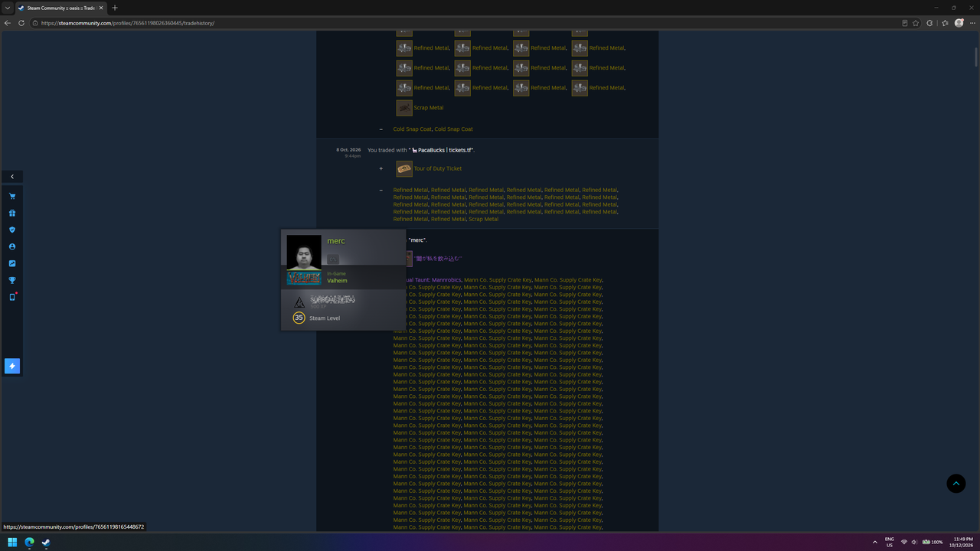Open PacaBucks | tickets.tf trader profile

[442, 150]
